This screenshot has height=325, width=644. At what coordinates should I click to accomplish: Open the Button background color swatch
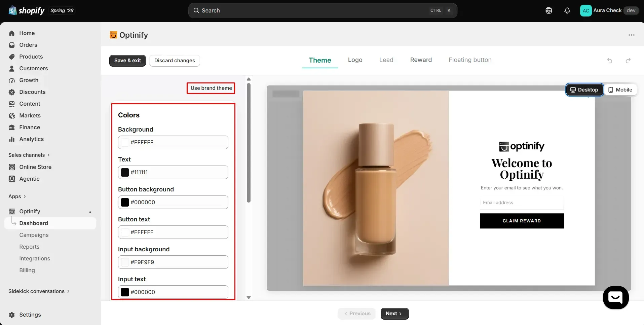tap(125, 202)
